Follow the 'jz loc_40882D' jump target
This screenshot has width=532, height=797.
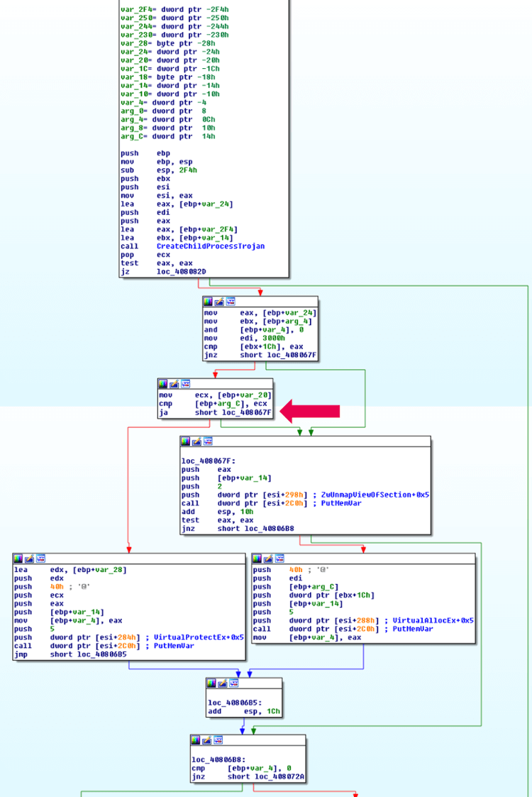[x=182, y=271]
